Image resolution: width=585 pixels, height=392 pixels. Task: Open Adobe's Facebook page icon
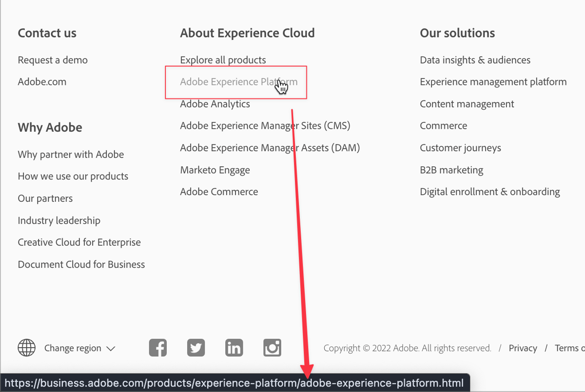pos(157,348)
